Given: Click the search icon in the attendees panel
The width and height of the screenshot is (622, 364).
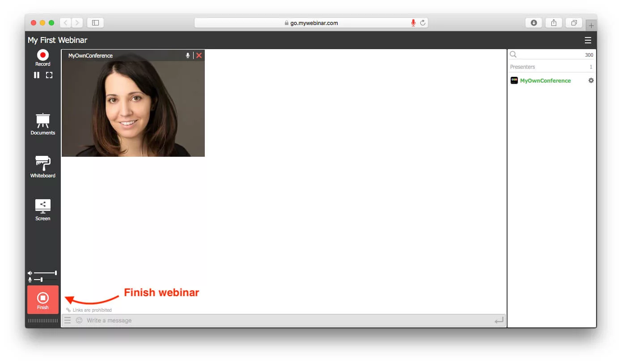Looking at the screenshot, I should point(513,54).
